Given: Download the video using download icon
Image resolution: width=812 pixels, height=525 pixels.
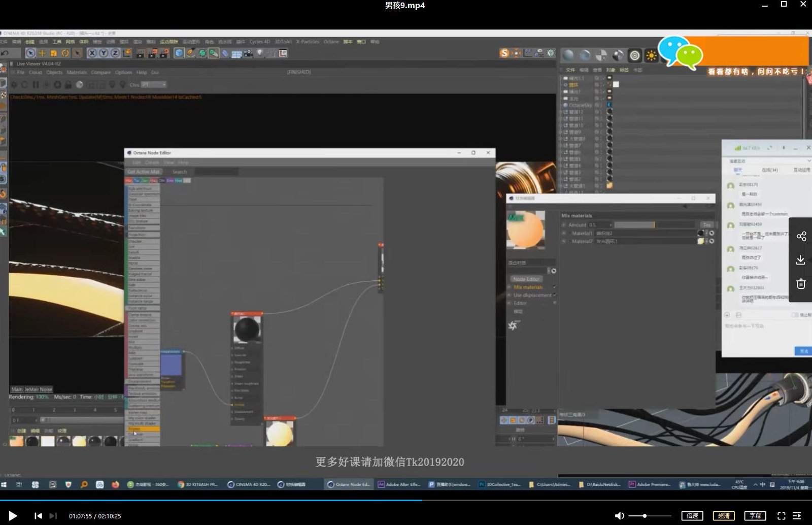Looking at the screenshot, I should coord(801,260).
